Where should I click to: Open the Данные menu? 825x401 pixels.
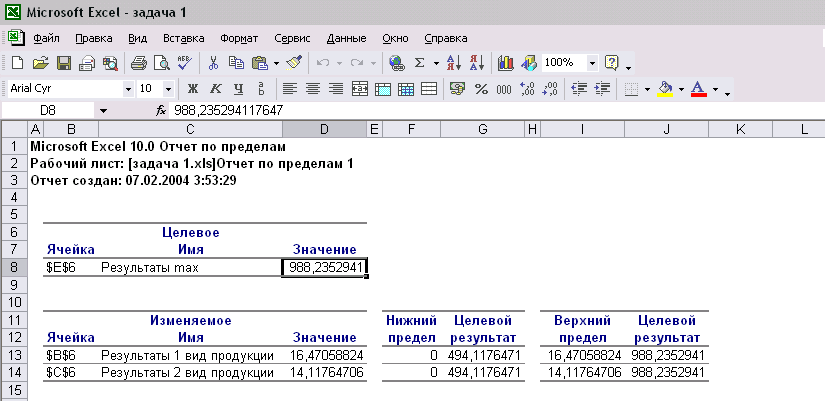pyautogui.click(x=346, y=38)
